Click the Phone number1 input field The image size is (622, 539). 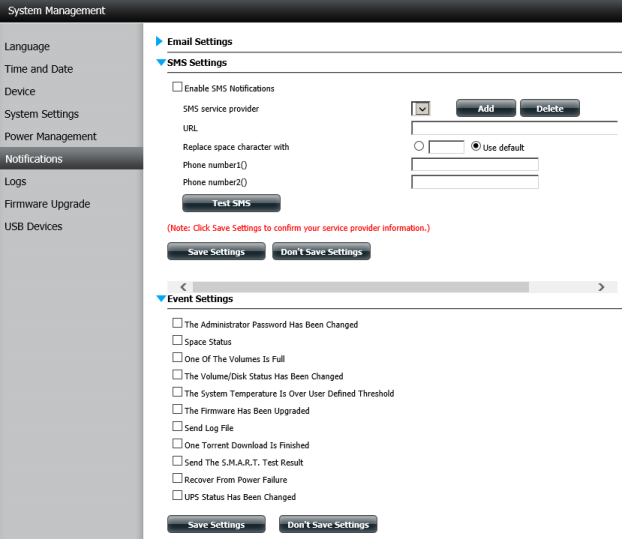click(x=475, y=164)
